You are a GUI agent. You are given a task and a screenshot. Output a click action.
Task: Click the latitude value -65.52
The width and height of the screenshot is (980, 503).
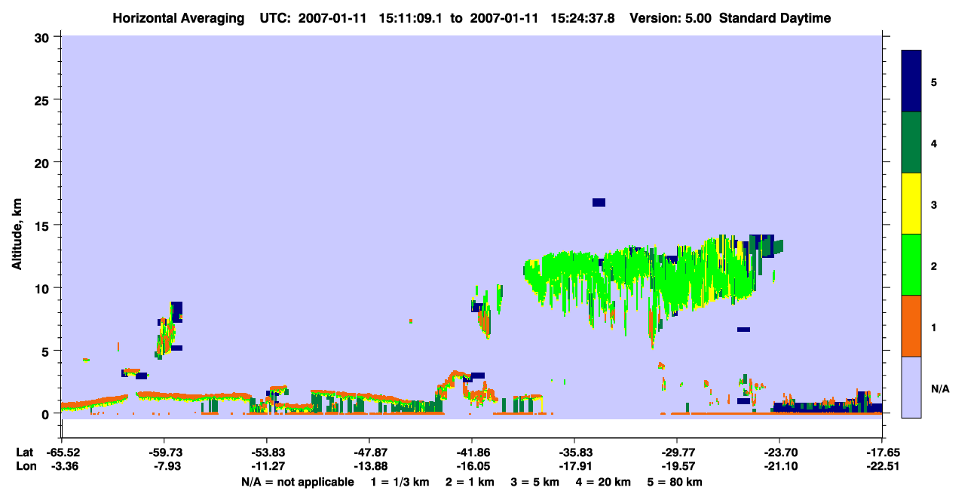tap(62, 452)
